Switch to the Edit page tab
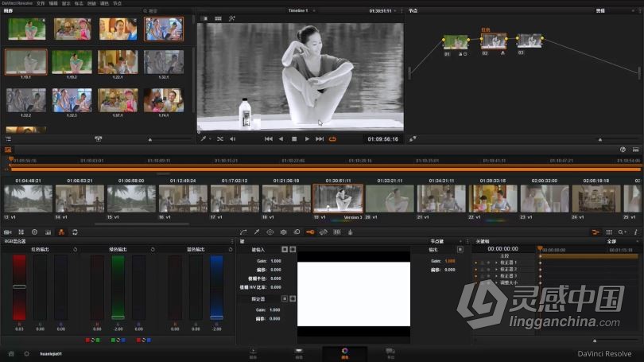This screenshot has width=644, height=362. pyautogui.click(x=299, y=353)
